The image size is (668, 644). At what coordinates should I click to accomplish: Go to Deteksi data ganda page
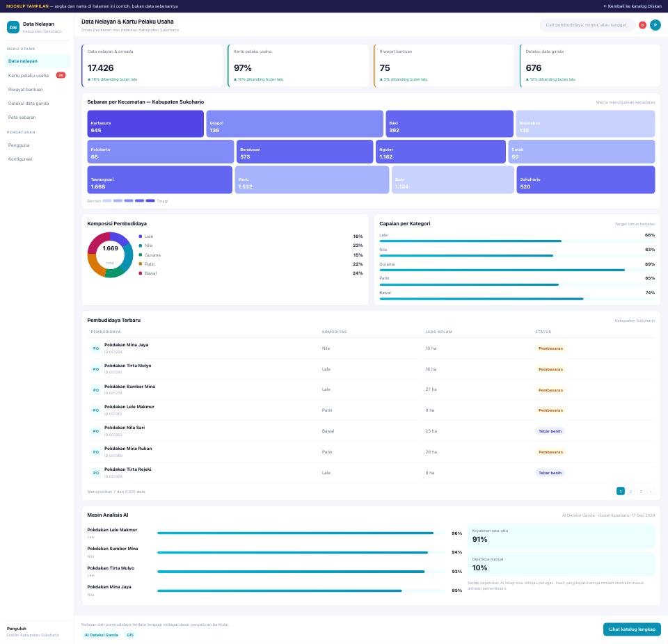point(37,104)
